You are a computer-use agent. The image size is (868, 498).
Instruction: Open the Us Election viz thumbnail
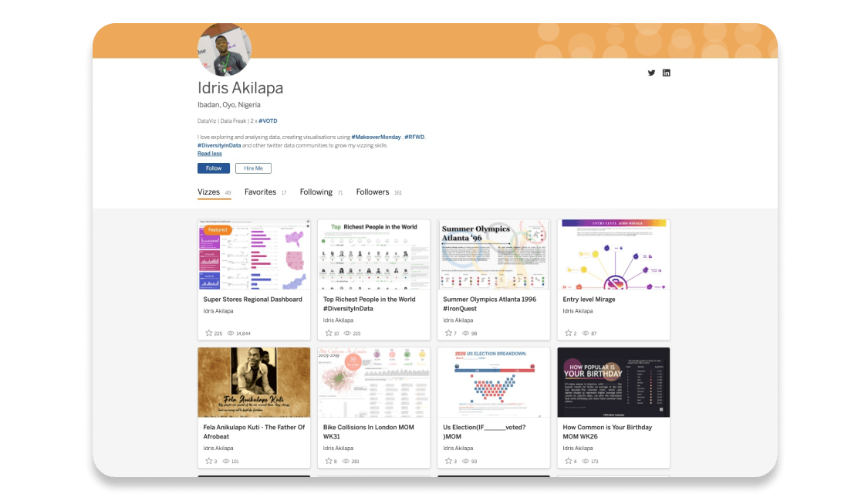tap(494, 382)
